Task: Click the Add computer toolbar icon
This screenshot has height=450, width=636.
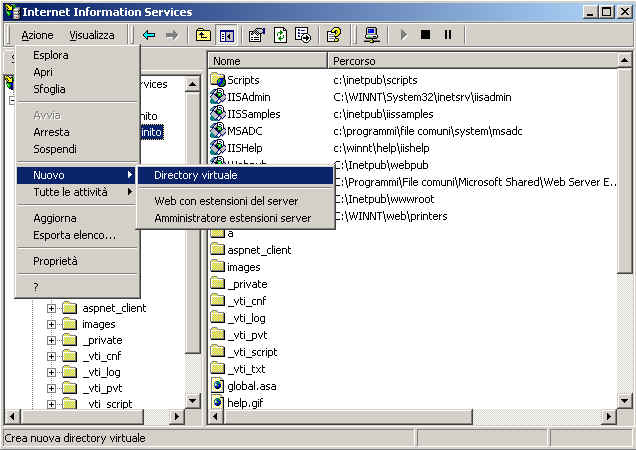Action: pos(372,35)
